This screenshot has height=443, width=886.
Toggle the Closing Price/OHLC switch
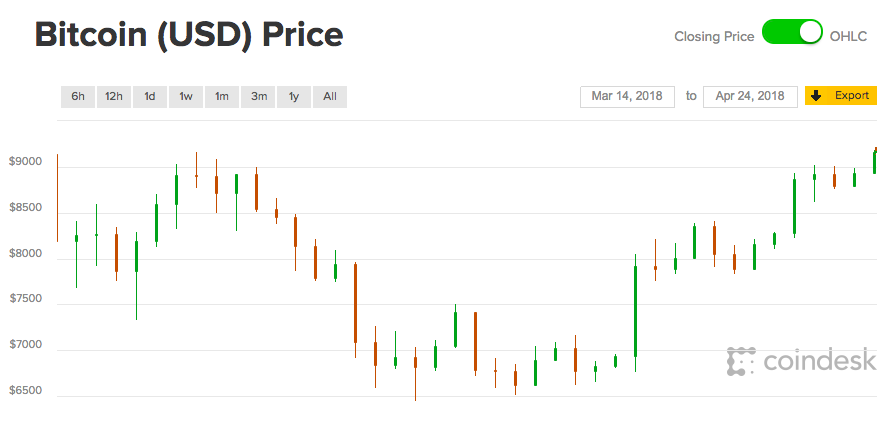tap(792, 34)
